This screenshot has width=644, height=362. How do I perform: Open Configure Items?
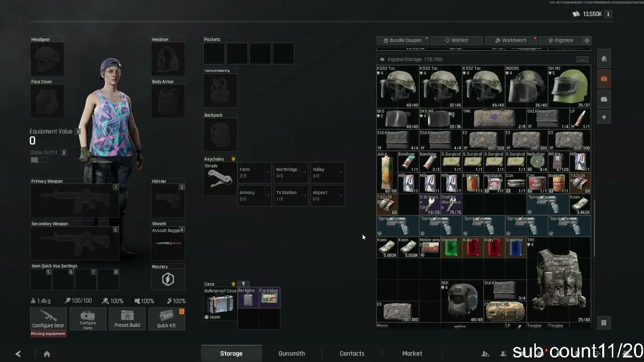[88, 319]
